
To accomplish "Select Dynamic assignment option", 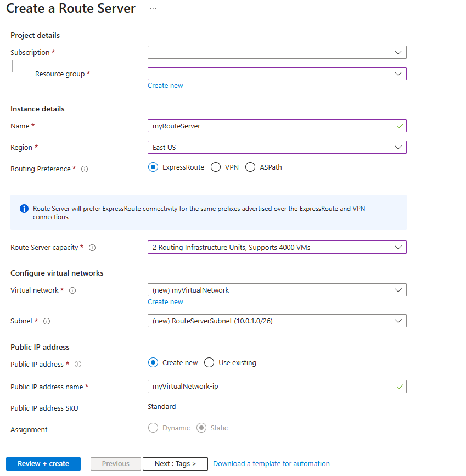I will click(153, 428).
